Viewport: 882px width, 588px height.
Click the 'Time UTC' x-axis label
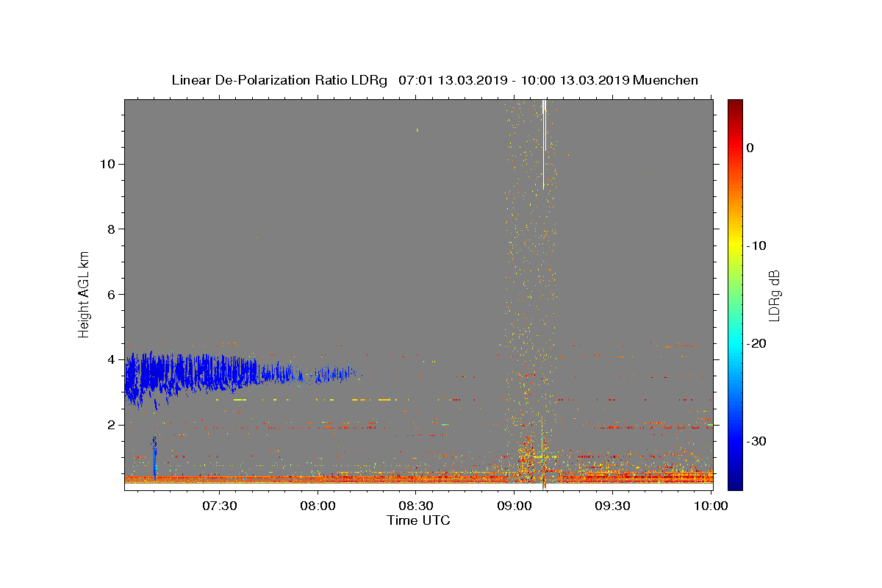pos(418,520)
